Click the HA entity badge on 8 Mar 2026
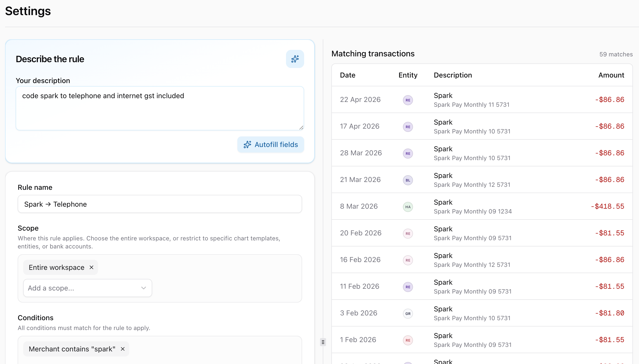Screen dimensions: 639x364 408,207
